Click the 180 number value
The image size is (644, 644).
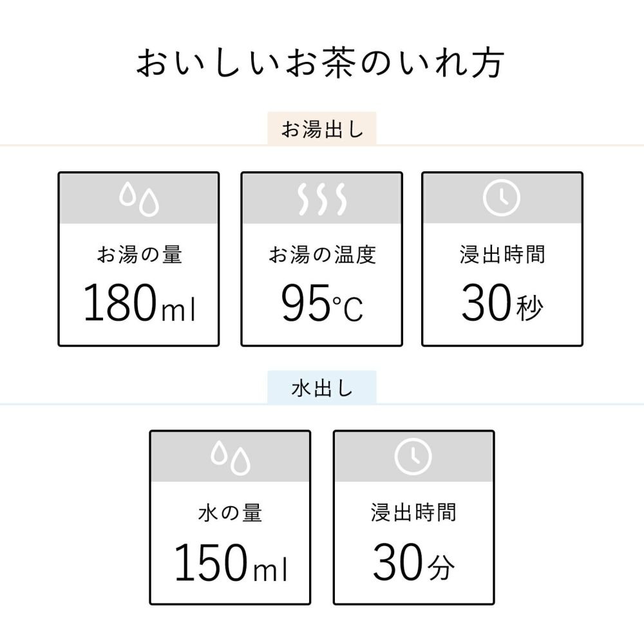(120, 304)
